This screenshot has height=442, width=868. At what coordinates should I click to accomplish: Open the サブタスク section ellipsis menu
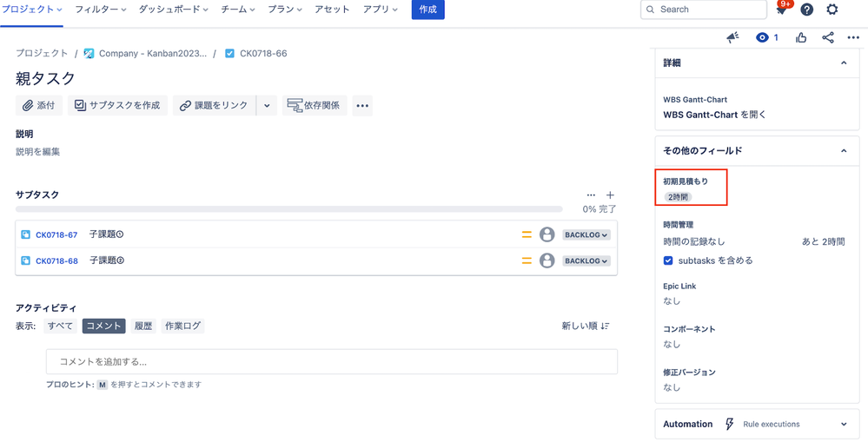click(591, 195)
